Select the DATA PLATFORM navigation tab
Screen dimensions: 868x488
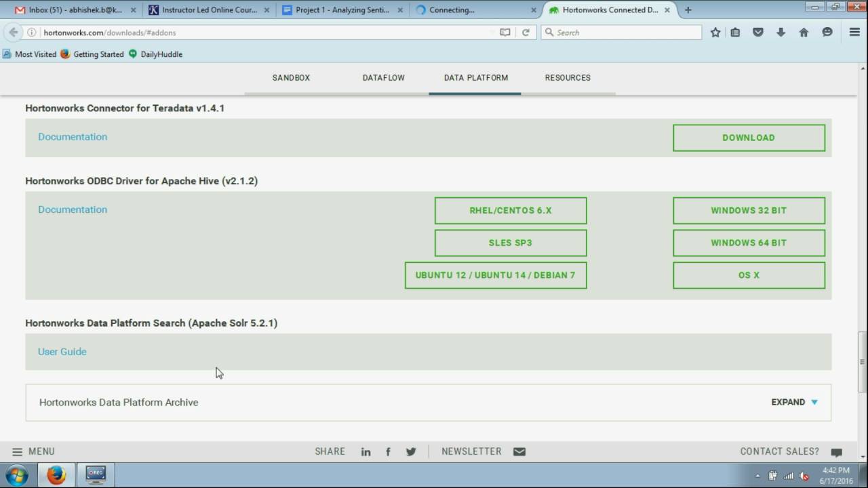coord(476,78)
